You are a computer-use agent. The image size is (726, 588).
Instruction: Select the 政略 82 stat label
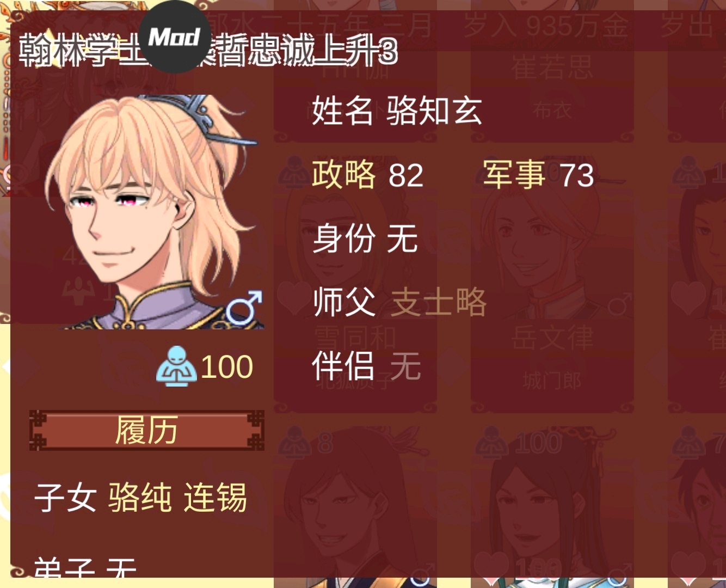coord(367,175)
